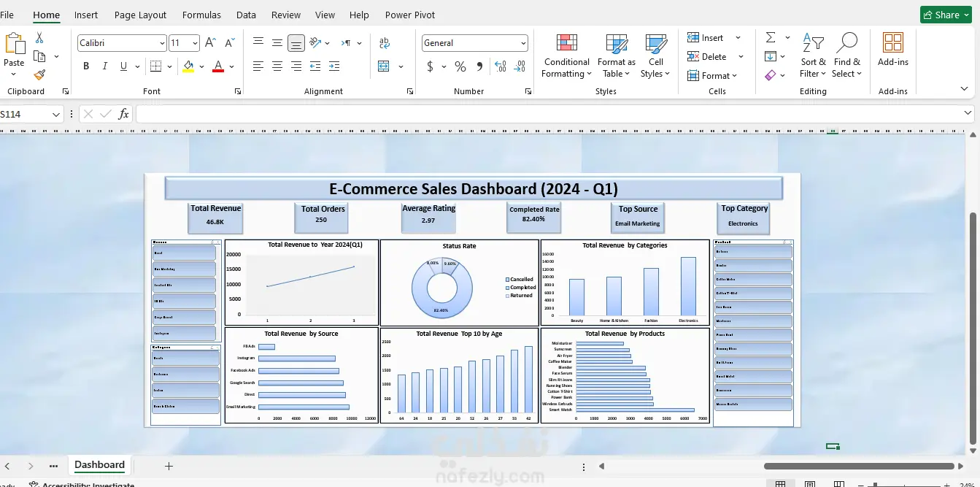The image size is (980, 487).
Task: Decrease font size with smaller A icon
Action: (x=229, y=43)
